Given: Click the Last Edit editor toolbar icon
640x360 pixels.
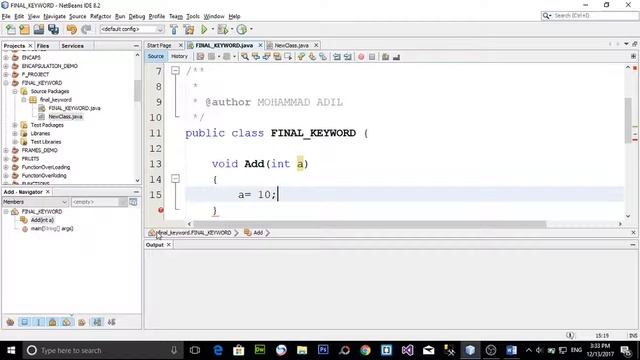Looking at the screenshot, I should tap(200, 57).
